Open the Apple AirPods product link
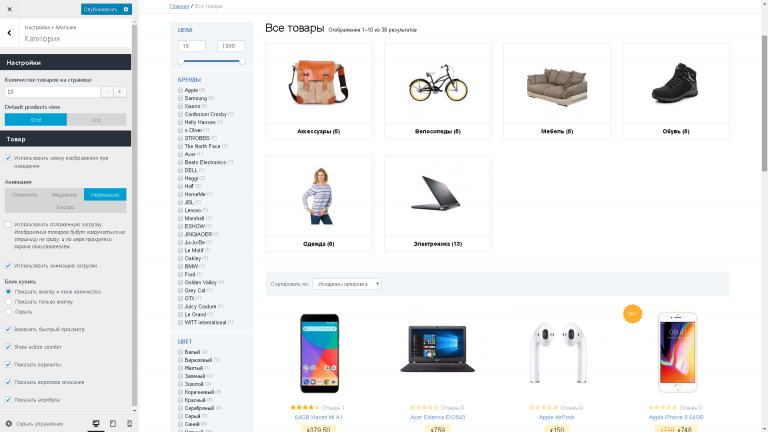 [556, 417]
